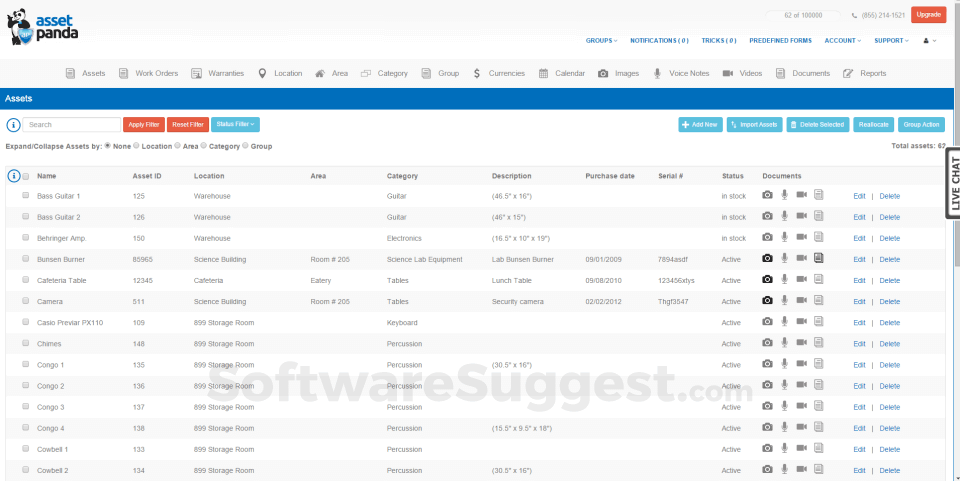Click Delete Selected button
This screenshot has width=960, height=481.
point(818,124)
